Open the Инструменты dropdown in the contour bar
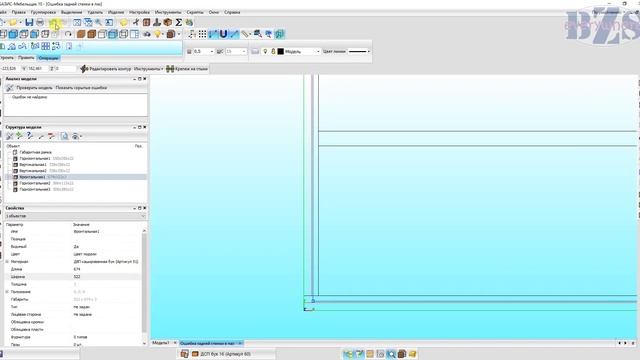 coord(149,69)
